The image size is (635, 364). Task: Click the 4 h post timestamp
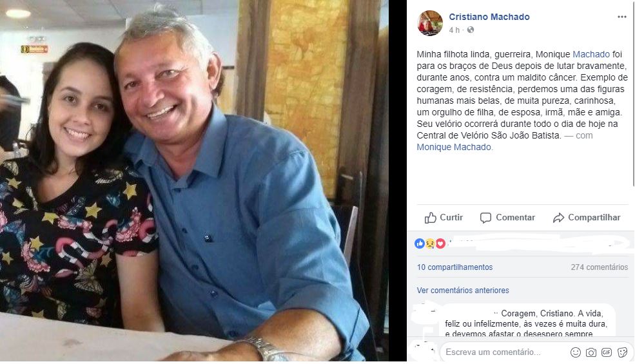(x=454, y=30)
